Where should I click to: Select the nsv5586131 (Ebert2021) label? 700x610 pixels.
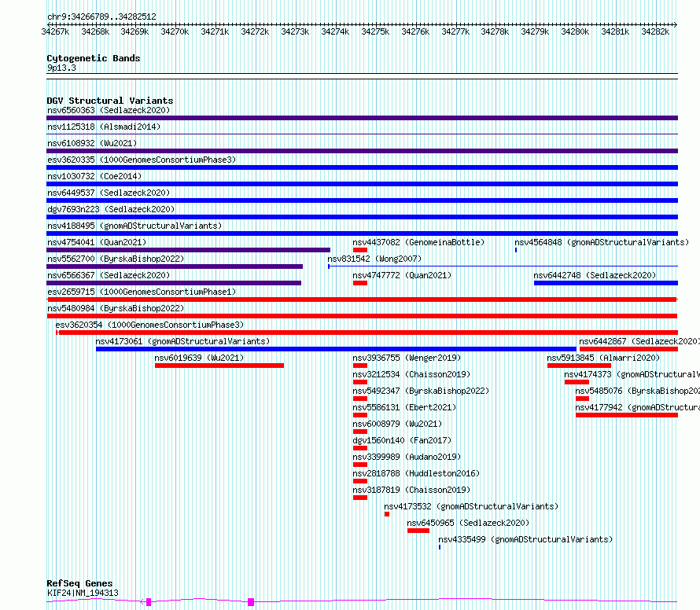[404, 407]
